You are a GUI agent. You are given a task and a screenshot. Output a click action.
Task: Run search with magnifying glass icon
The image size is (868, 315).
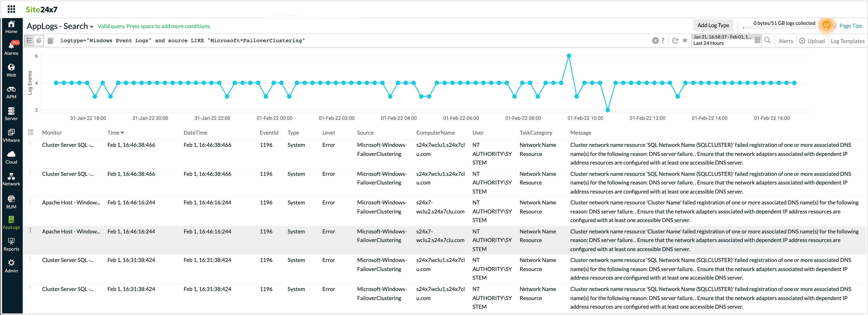767,40
